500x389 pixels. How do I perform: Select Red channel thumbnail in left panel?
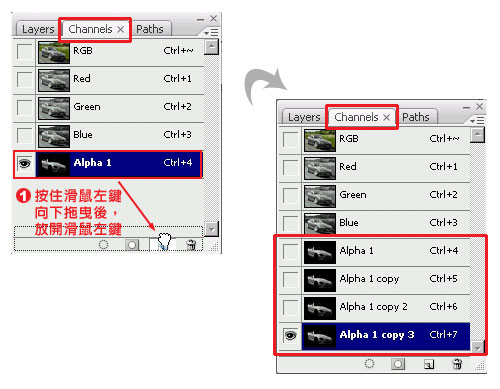click(54, 80)
